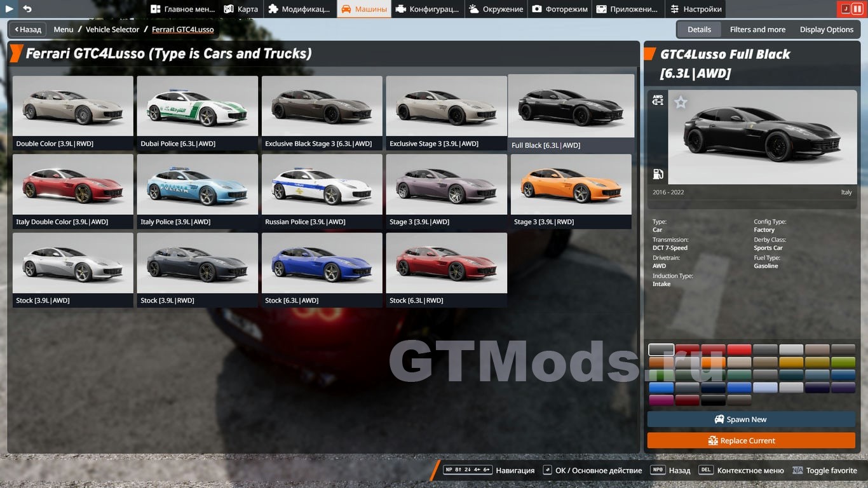Open the Модификац... mods puzzle menu
Image resolution: width=868 pixels, height=488 pixels.
click(299, 9)
